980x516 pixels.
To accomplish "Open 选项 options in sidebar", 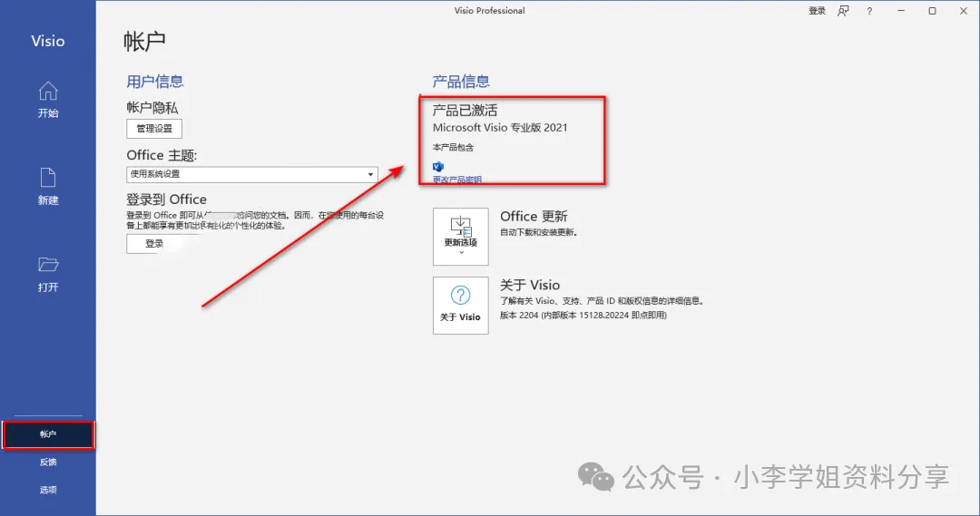I will click(x=48, y=490).
